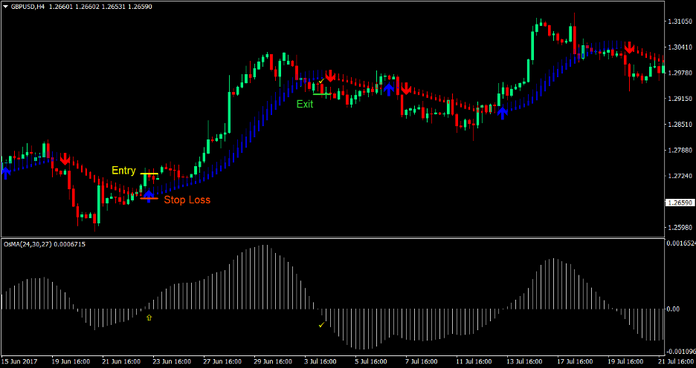Click the current price tag 1.26590
Viewport: 696px width, 368px height.
pyautogui.click(x=680, y=202)
